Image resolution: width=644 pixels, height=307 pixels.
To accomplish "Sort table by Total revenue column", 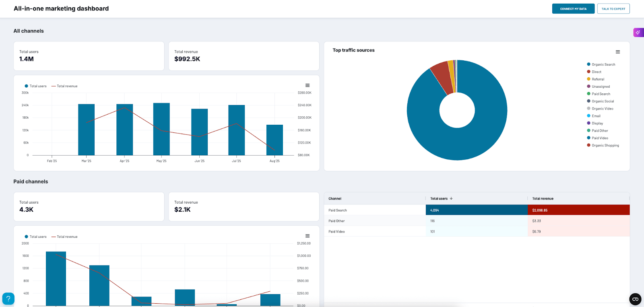I will tap(543, 199).
